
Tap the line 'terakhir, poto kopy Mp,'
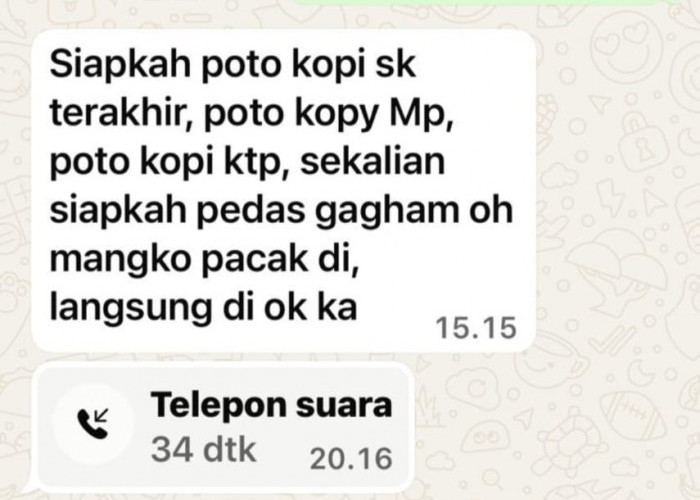[251, 112]
